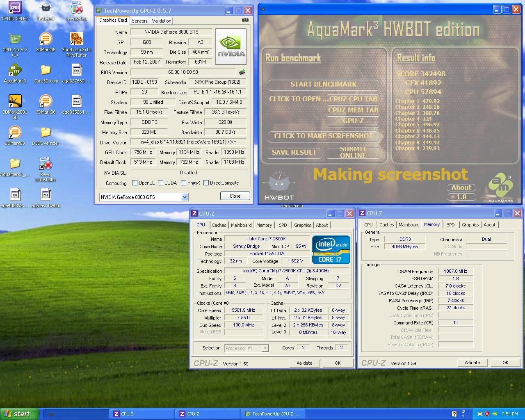Click SUBMIT ONLINE in AquaMark
The height and width of the screenshot is (420, 525).
coord(353,152)
